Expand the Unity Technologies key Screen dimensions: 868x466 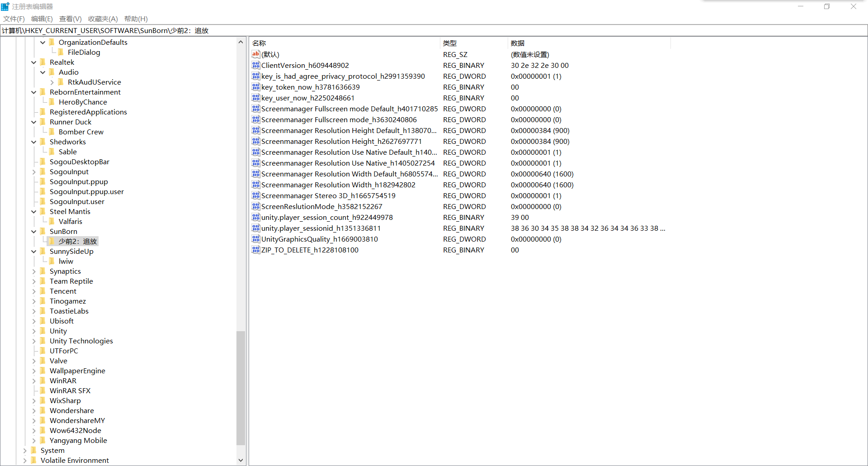click(x=34, y=341)
